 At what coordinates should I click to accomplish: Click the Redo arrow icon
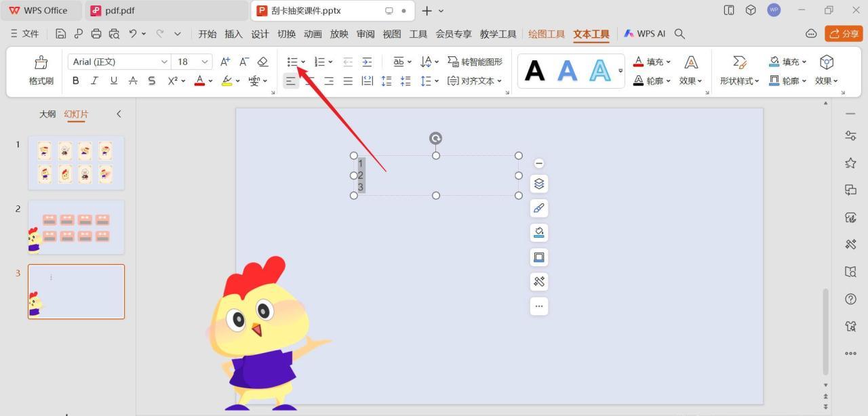[x=160, y=33]
